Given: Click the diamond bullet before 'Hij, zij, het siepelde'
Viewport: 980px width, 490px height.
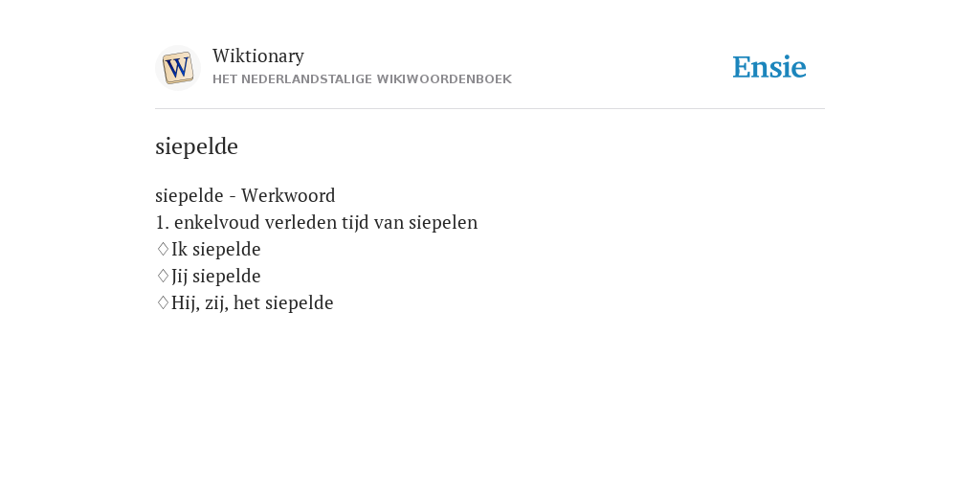Looking at the screenshot, I should [163, 303].
